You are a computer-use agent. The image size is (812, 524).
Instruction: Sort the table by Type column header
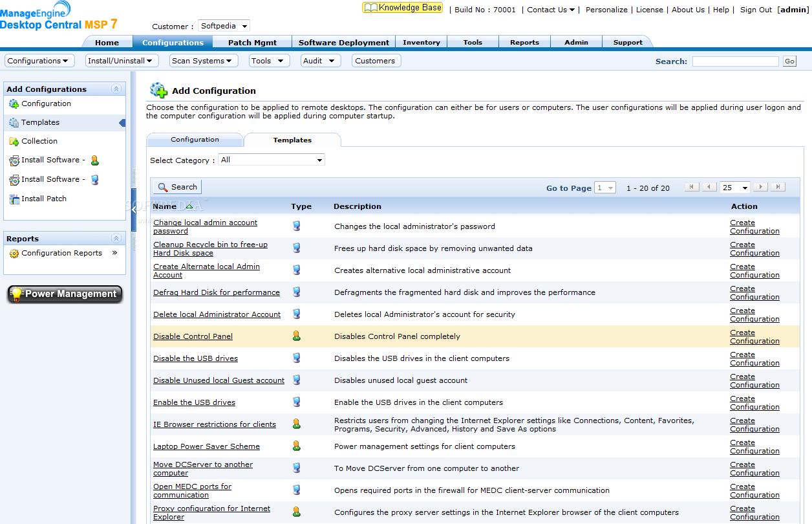point(301,206)
